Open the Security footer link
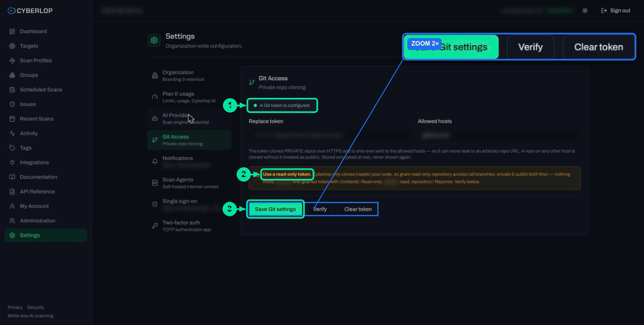This screenshot has height=325, width=644. pyautogui.click(x=35, y=307)
